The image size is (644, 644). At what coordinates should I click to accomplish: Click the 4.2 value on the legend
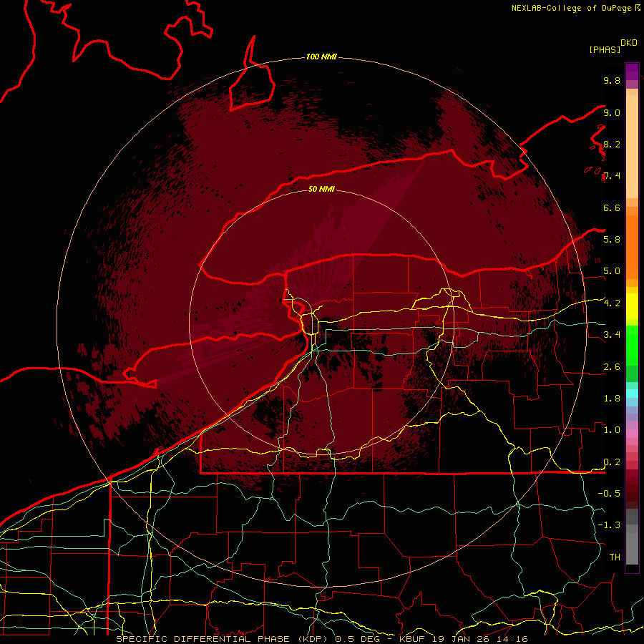(x=612, y=303)
